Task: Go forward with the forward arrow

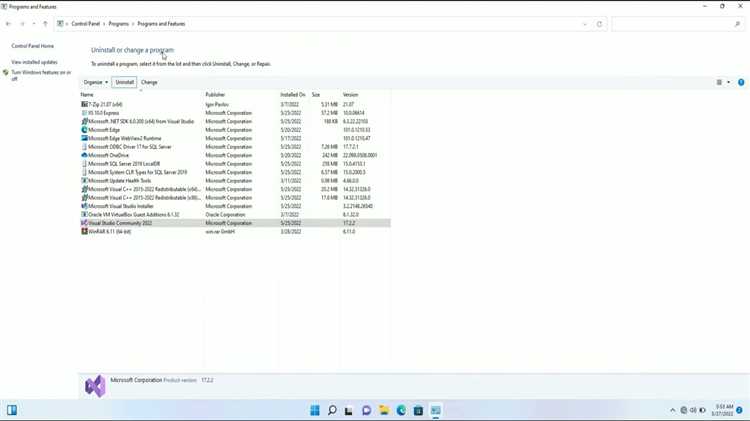Action: [x=22, y=24]
